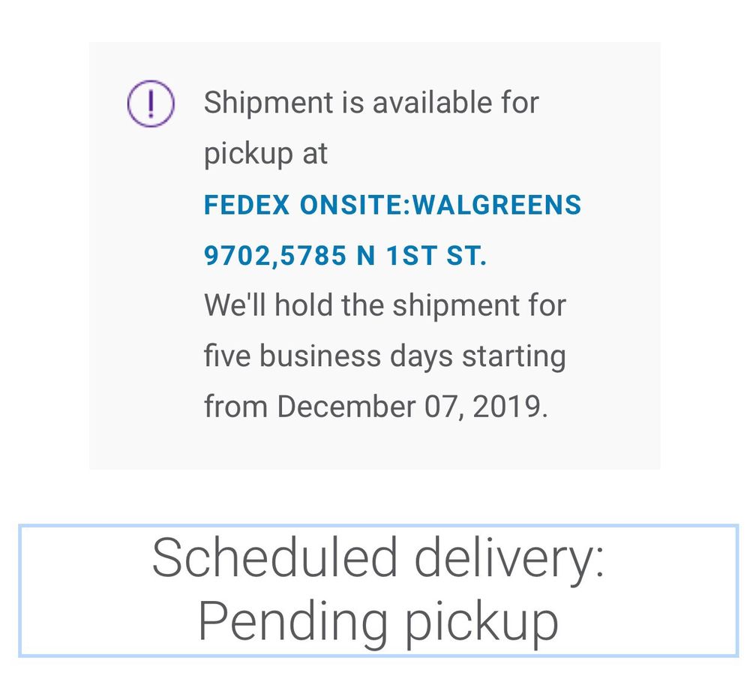Click the word 'Scheduled' in the heading

click(x=274, y=558)
